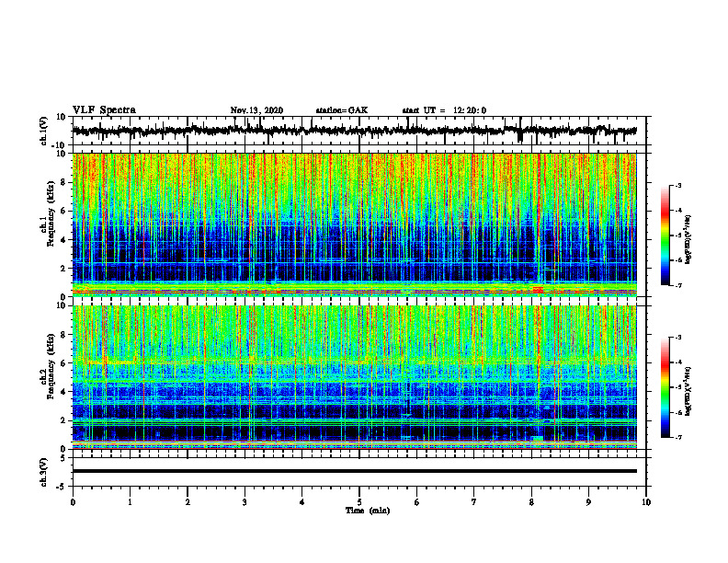Click the ch.2 colorbar "log(PSD)(V²/Hz)" label
Image resolution: width=728 pixels, height=563 pixels.
pyautogui.click(x=688, y=391)
